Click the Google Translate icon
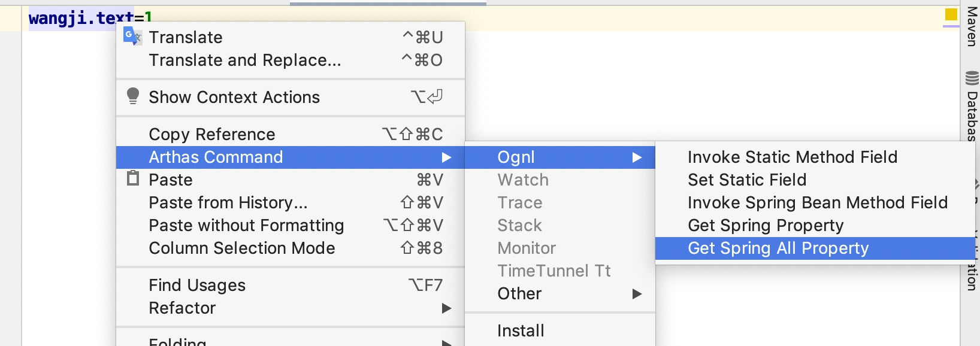 (132, 37)
